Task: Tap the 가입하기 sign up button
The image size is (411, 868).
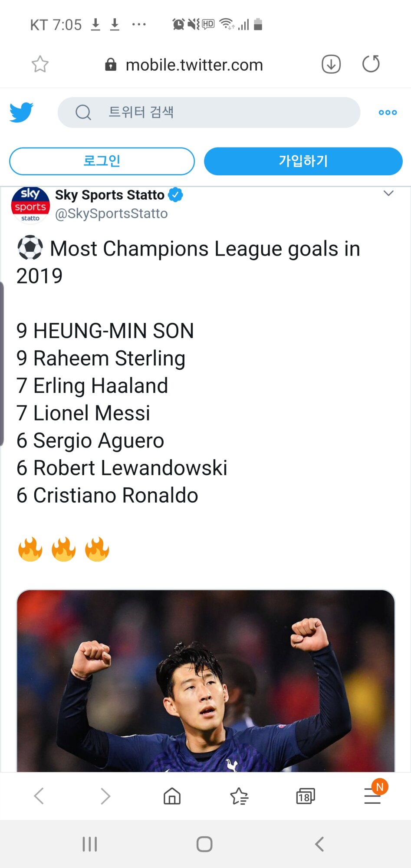Action: tap(303, 161)
